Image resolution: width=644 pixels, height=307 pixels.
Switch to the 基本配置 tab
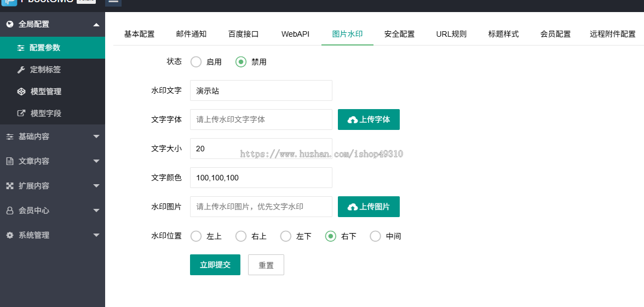tap(139, 34)
